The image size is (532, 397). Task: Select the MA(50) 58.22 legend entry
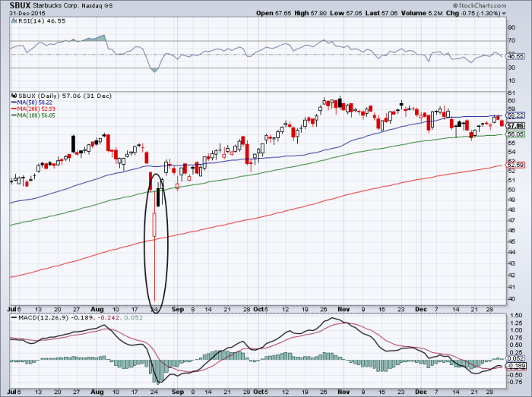click(32, 102)
